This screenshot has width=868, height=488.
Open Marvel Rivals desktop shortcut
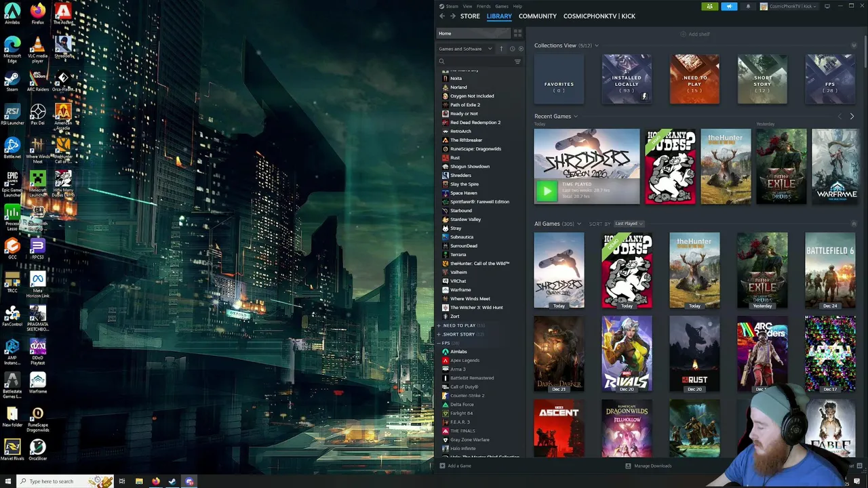12,450
